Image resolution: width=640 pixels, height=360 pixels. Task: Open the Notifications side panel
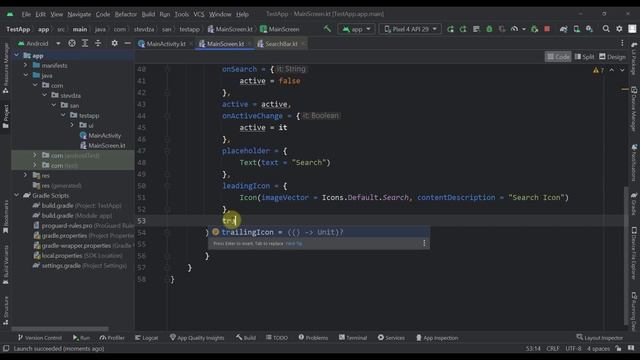pyautogui.click(x=634, y=163)
